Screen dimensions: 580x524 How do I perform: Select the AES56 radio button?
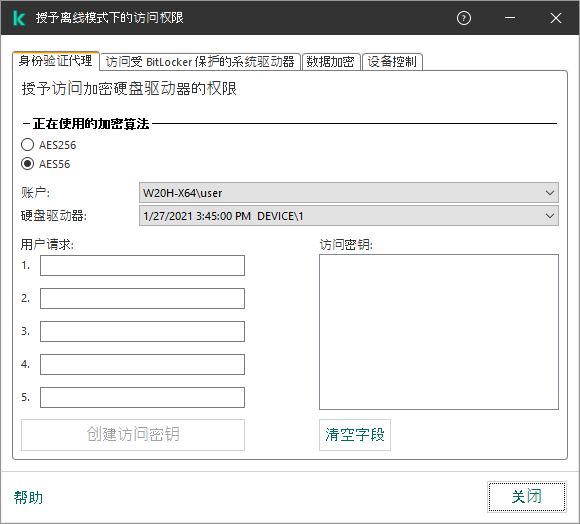[x=27, y=163]
